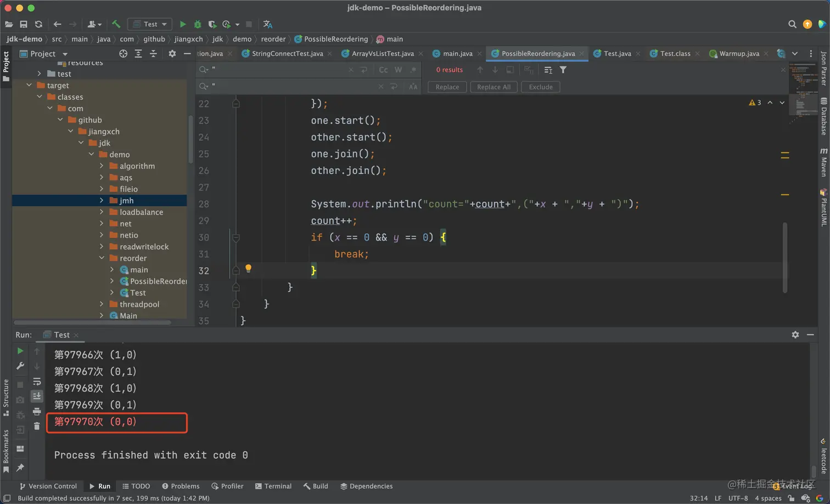Click the Exclude button

coord(540,87)
